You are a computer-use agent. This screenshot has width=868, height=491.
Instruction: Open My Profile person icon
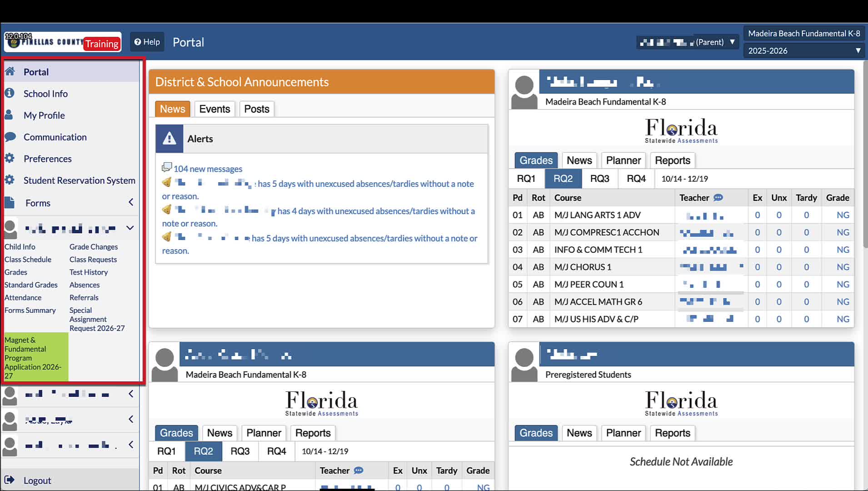tap(9, 115)
